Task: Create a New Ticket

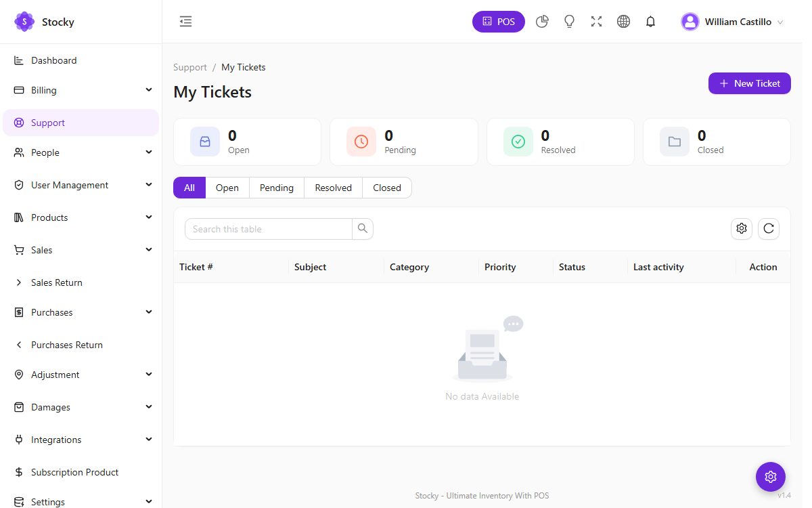Action: pos(750,83)
